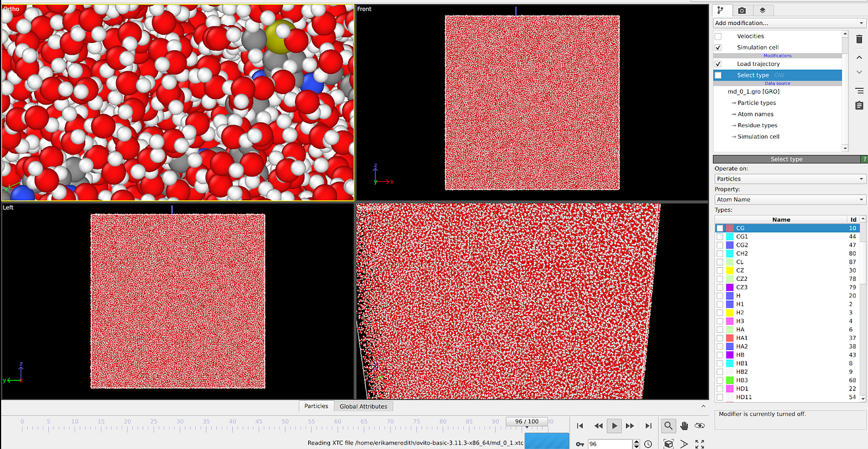Open the animation settings clock icon
The image size is (868, 449).
[x=647, y=443]
